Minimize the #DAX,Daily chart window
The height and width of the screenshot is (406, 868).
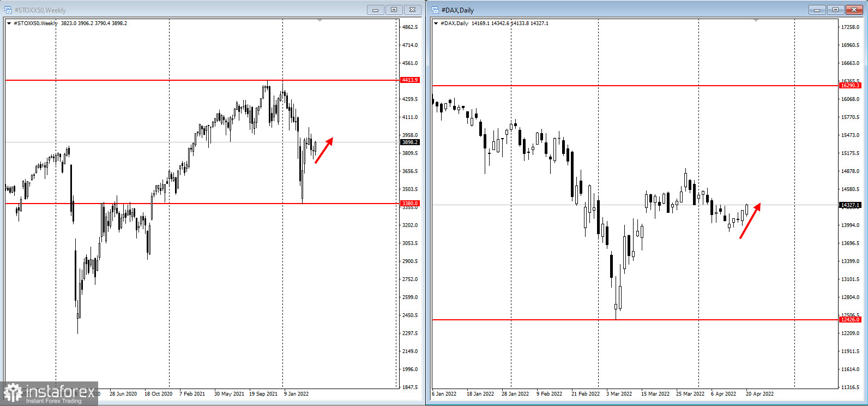tap(817, 10)
